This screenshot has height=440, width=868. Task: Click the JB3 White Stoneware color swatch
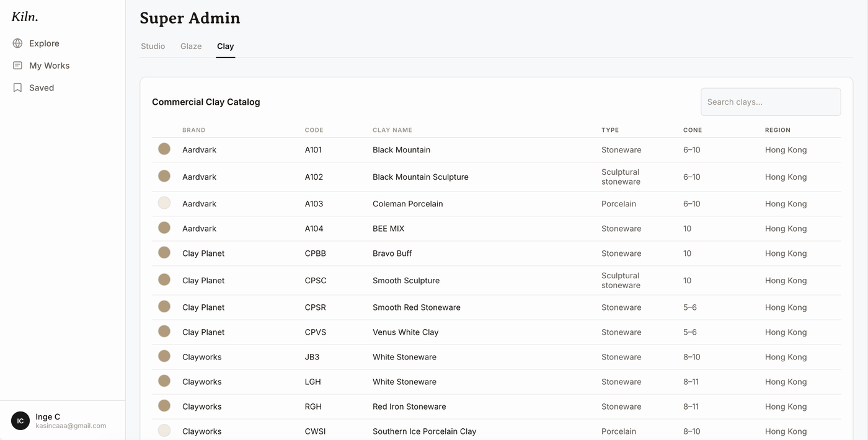[x=164, y=356]
